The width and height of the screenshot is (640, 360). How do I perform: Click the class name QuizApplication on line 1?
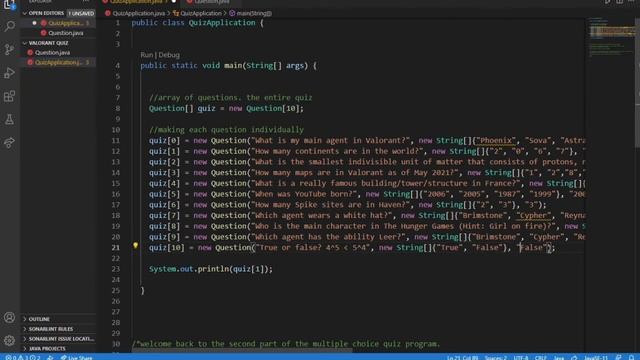click(222, 22)
